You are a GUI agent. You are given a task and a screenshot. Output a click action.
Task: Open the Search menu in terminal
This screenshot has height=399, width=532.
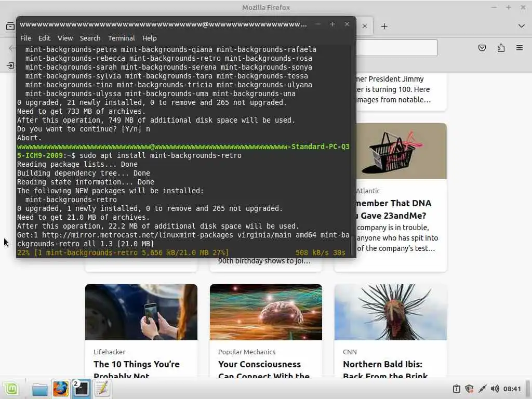[90, 38]
